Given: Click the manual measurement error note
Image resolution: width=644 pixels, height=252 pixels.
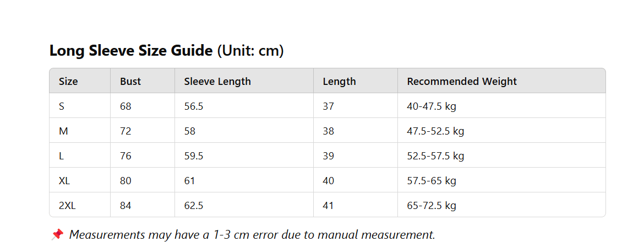Looking at the screenshot, I should 252,235.
